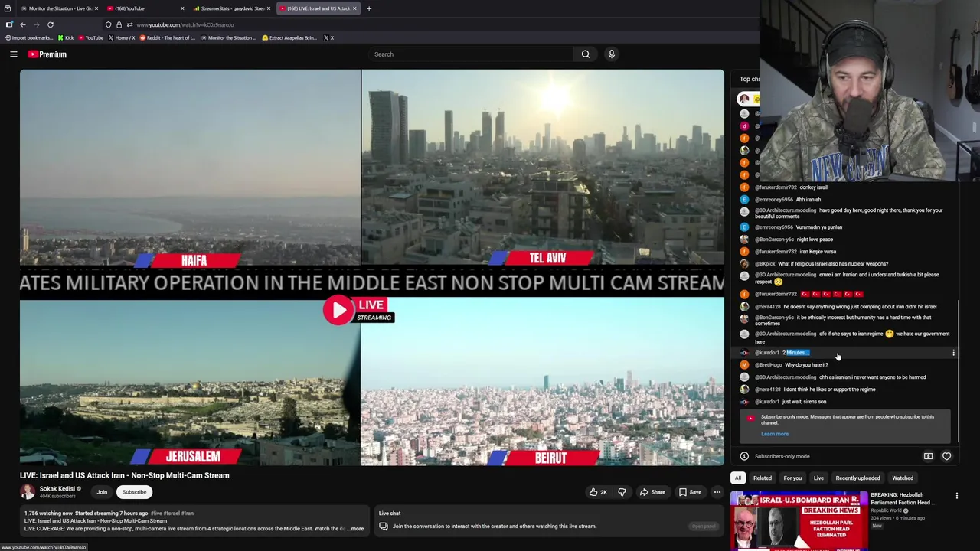This screenshot has height=551, width=980.
Task: Learn more about subscribers-only mode
Action: (x=774, y=434)
